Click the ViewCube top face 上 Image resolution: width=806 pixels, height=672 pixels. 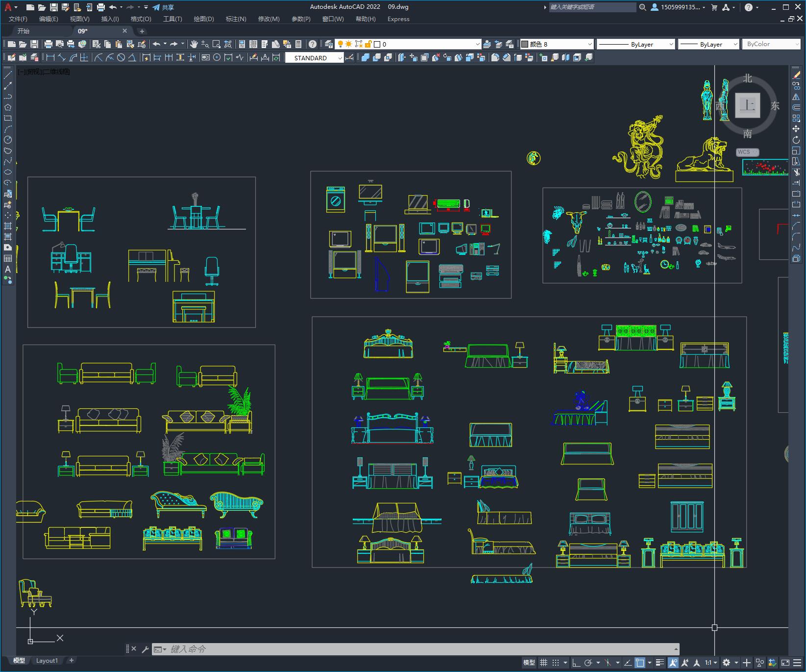(x=747, y=105)
